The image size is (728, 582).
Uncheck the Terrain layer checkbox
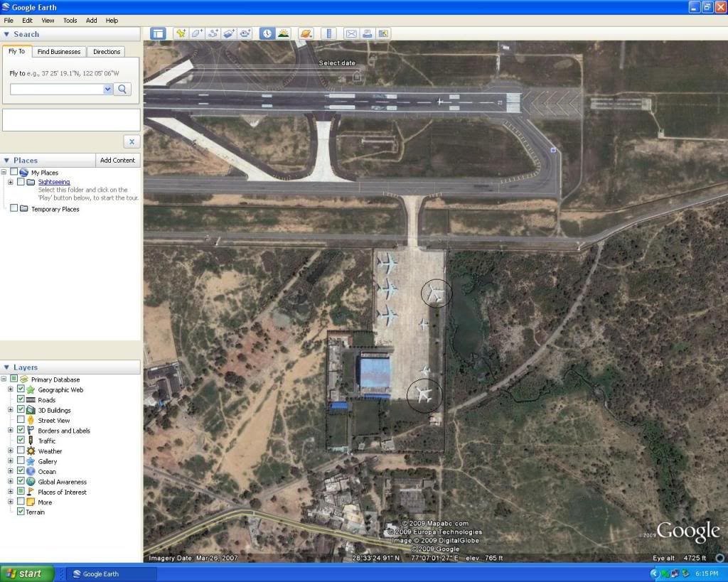(21, 512)
